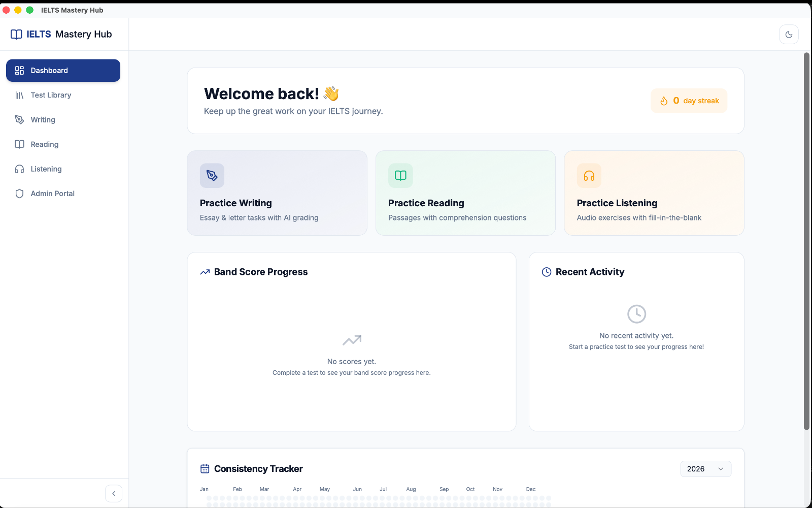Click the 'Welcome back!' heading
This screenshot has width=812, height=508.
click(x=261, y=94)
